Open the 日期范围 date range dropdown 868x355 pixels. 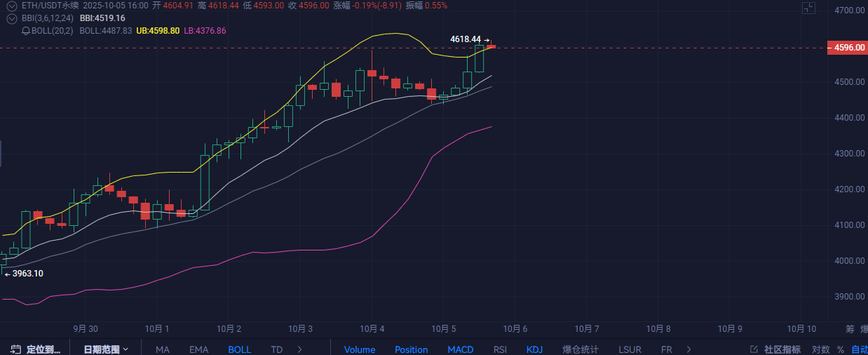pyautogui.click(x=106, y=349)
